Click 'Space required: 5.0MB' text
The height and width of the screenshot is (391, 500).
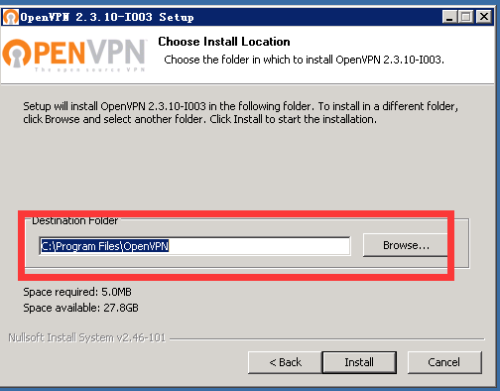click(x=77, y=292)
